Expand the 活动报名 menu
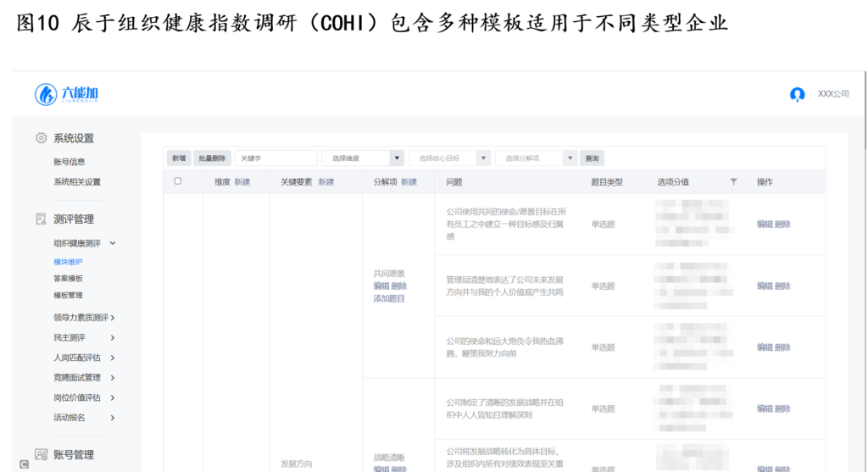This screenshot has width=868, height=472. [x=113, y=418]
